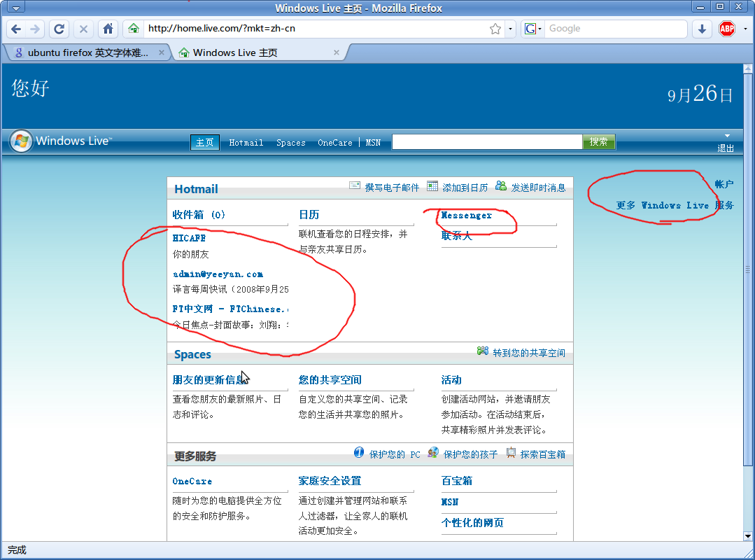Open the 帐户 account link

[x=724, y=184]
